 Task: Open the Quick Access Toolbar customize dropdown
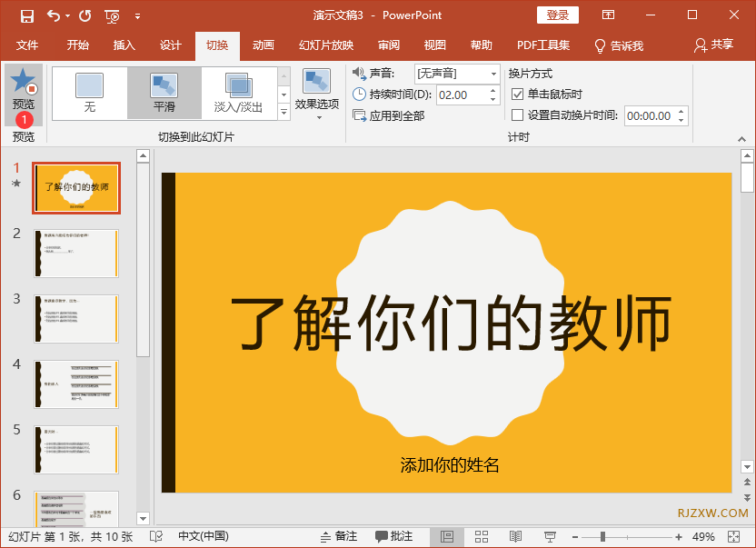click(x=138, y=15)
